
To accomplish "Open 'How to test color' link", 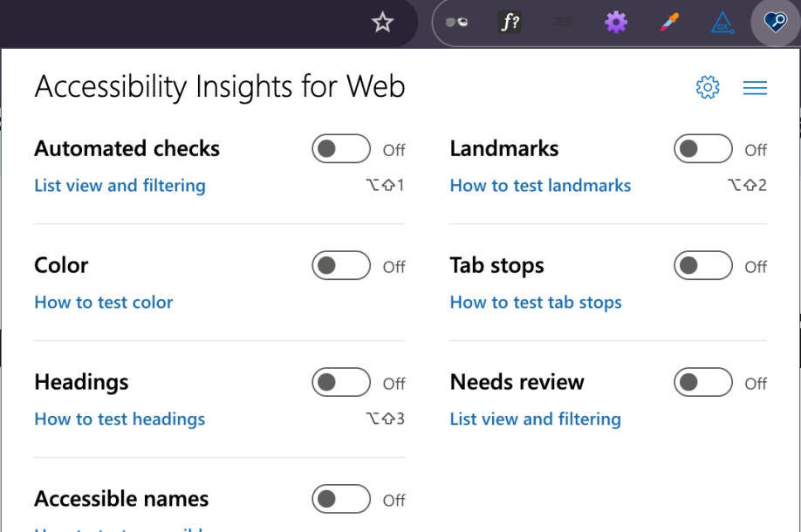I will (103, 302).
